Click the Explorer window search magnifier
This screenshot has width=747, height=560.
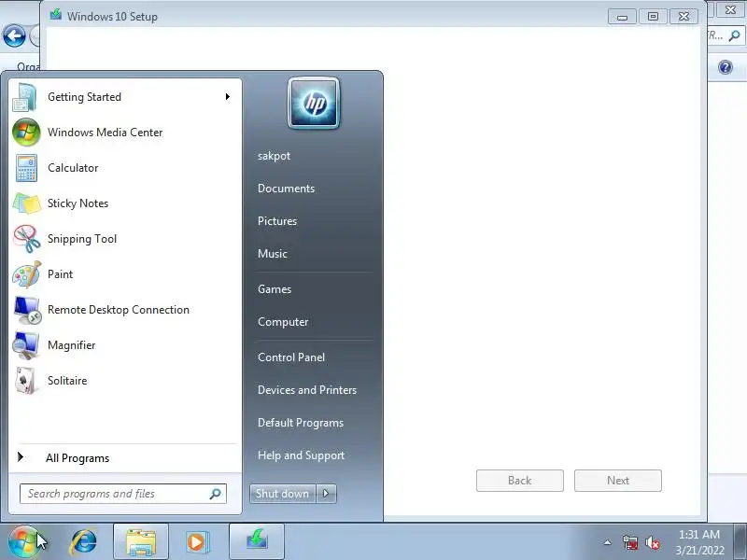pyautogui.click(x=735, y=35)
